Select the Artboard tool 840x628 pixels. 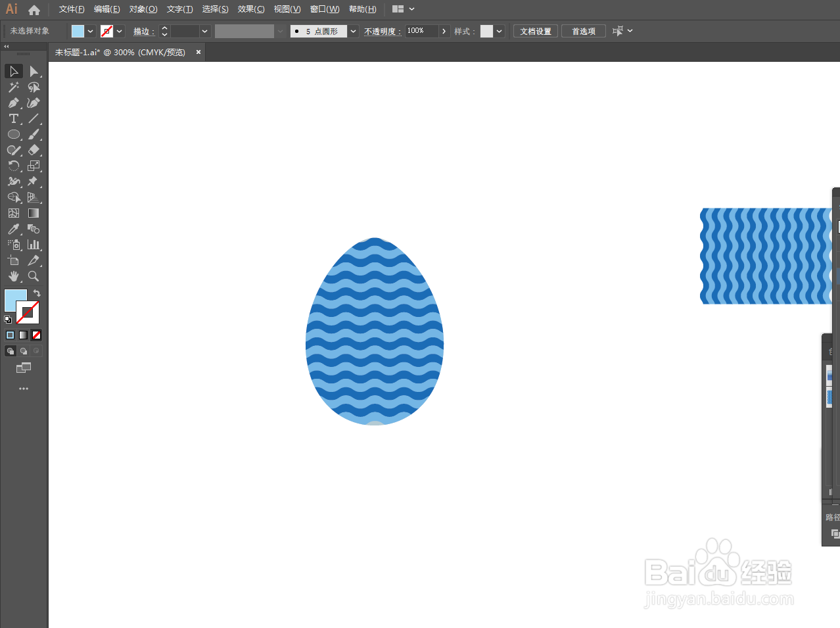pyautogui.click(x=14, y=260)
